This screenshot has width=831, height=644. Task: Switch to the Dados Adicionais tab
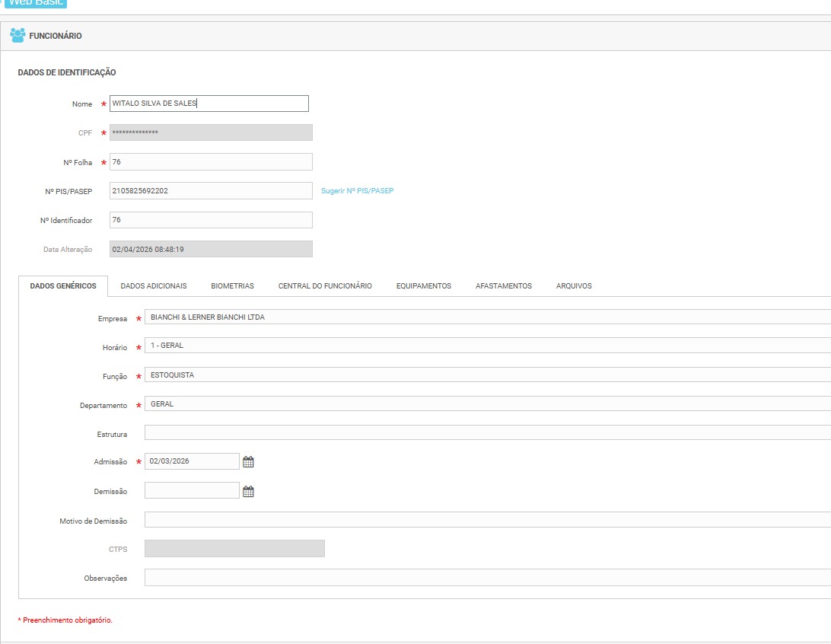153,286
